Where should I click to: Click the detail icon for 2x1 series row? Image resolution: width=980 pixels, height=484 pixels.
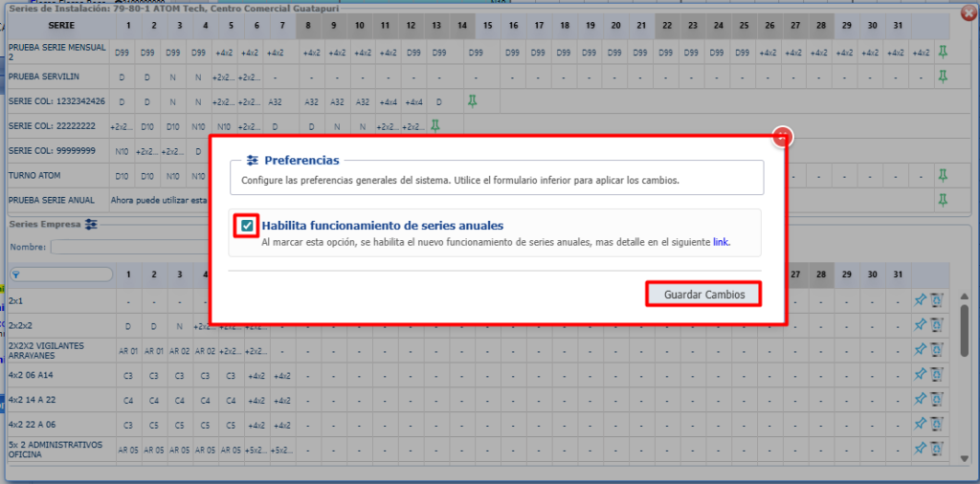point(936,300)
